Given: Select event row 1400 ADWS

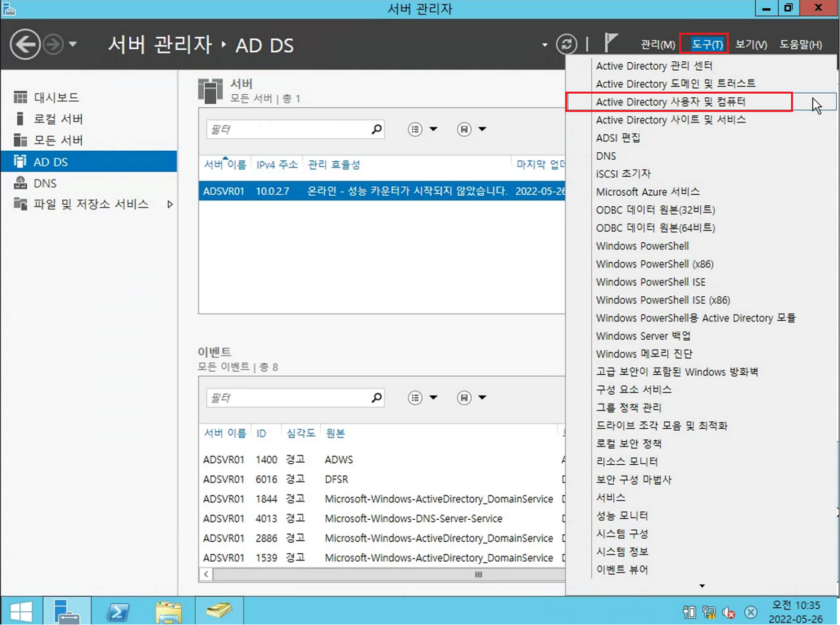Looking at the screenshot, I should 382,460.
